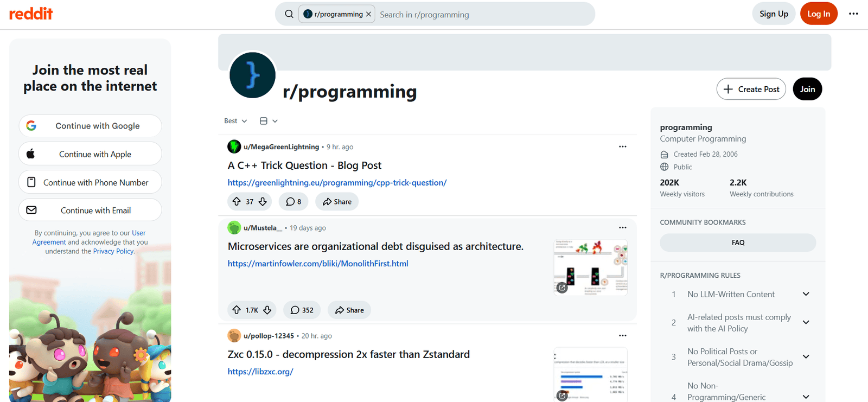
Task: Expand rule 4 No Non-Programming/Generic
Action: pyautogui.click(x=806, y=397)
